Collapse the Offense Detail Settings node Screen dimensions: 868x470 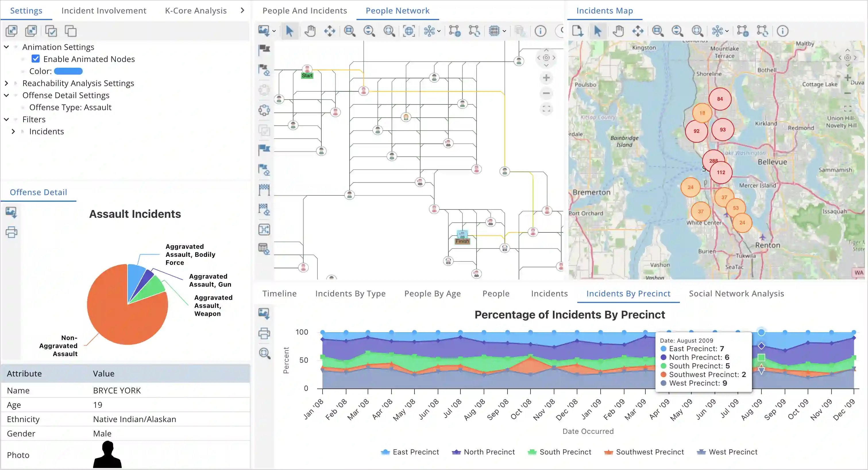pyautogui.click(x=6, y=95)
